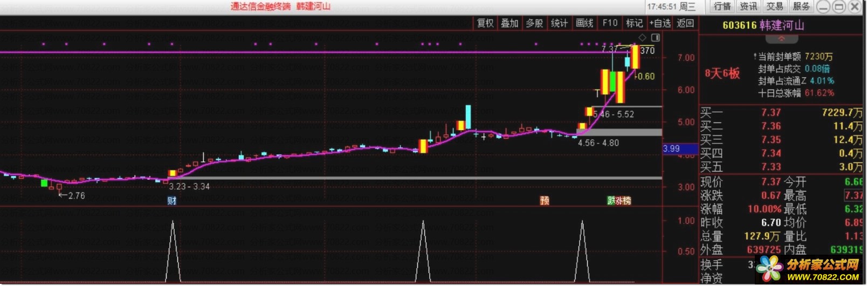The height and width of the screenshot is (286, 868).
Task: Collapse the info panel with the red chevron
Action: [782, 39]
